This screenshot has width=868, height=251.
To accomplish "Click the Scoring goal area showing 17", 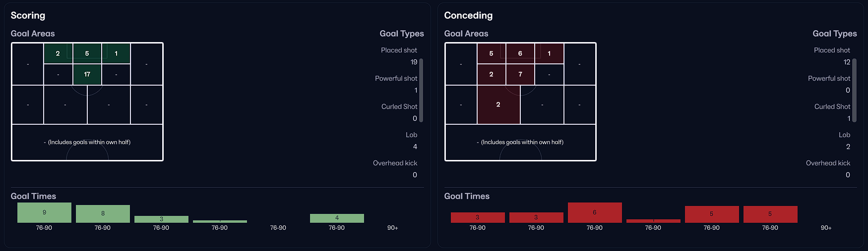I will coord(87,74).
